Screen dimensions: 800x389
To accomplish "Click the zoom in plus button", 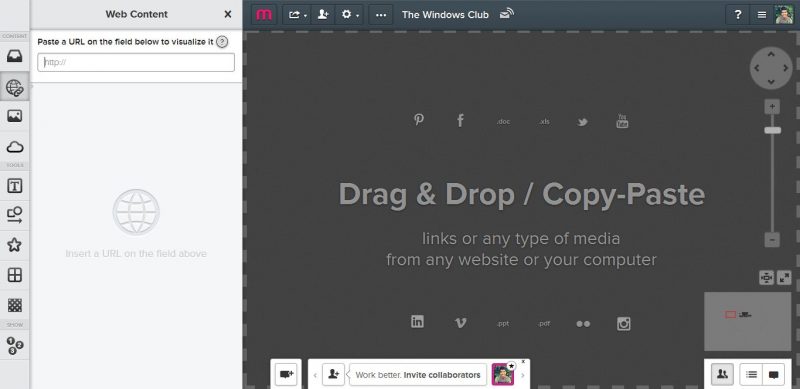I will pyautogui.click(x=772, y=107).
